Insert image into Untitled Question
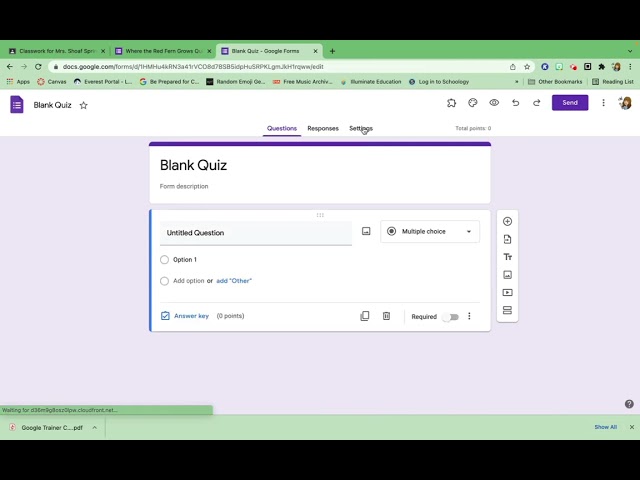Image resolution: width=640 pixels, height=480 pixels. click(366, 231)
